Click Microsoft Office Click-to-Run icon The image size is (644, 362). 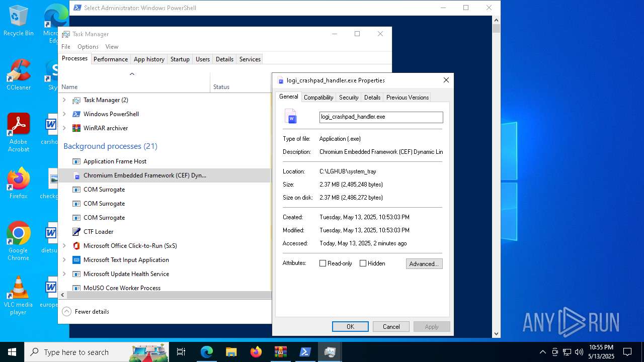pos(76,246)
